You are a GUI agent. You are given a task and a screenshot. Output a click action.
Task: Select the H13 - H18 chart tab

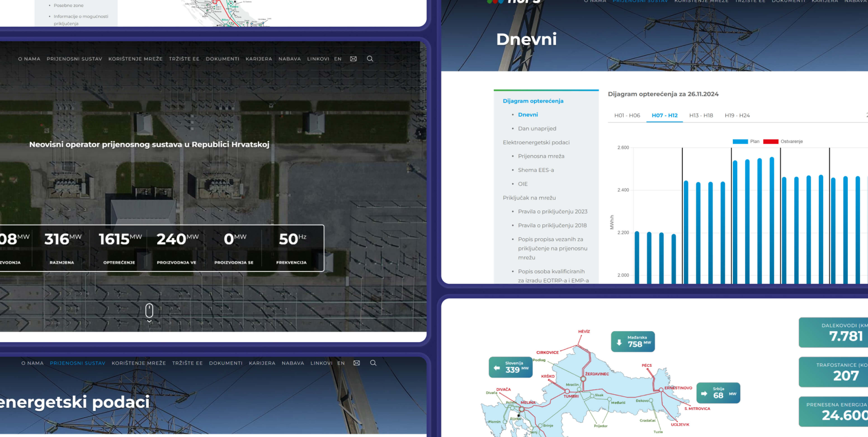[701, 115]
